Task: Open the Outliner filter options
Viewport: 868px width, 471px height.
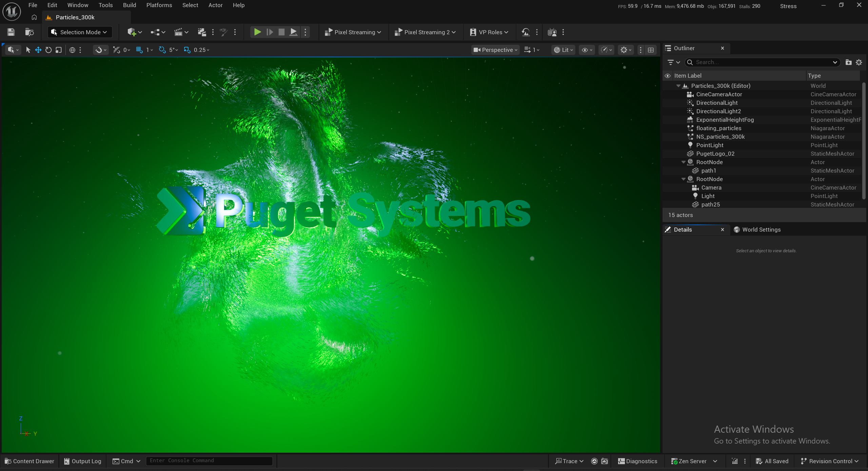Action: [x=673, y=62]
